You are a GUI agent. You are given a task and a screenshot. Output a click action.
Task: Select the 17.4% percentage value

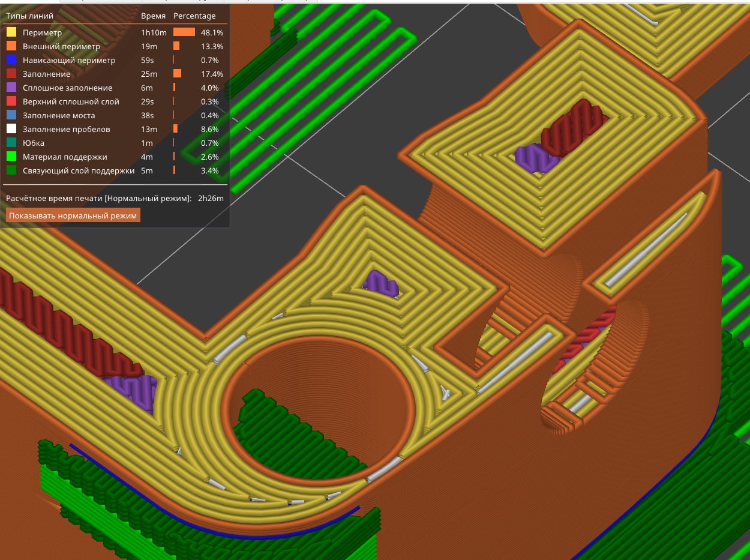[212, 74]
